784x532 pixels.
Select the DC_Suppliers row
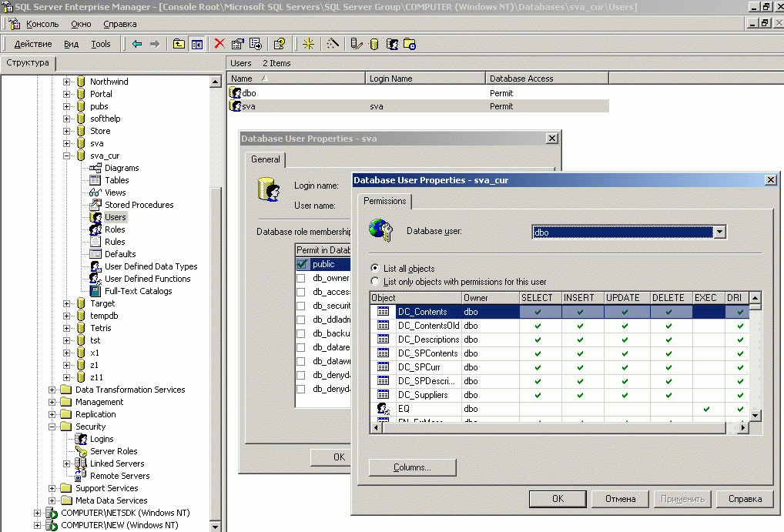click(x=559, y=395)
